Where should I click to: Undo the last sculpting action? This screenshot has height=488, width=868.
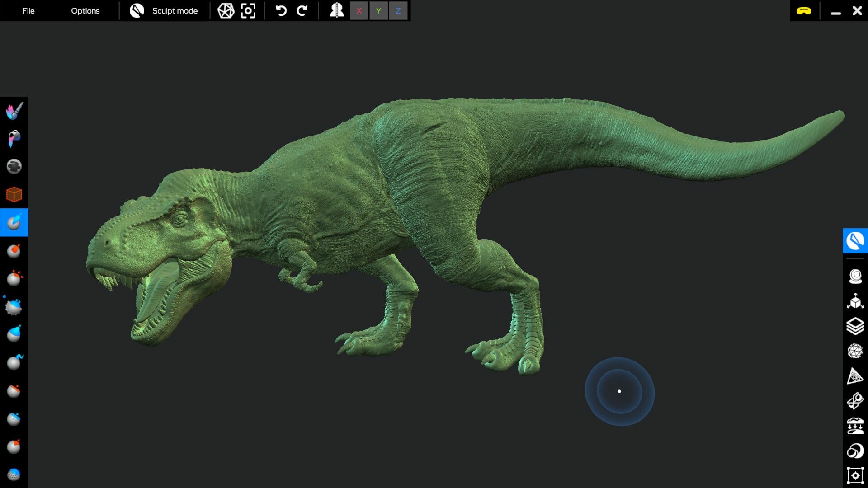pos(280,10)
